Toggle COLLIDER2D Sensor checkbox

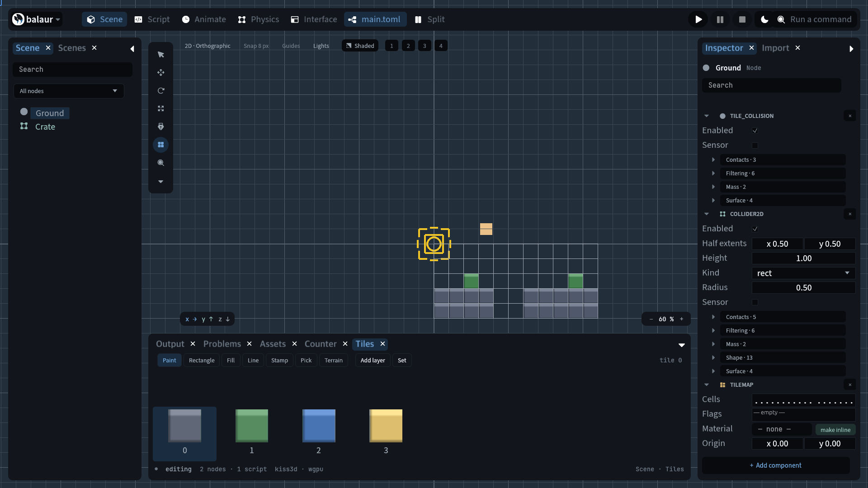point(755,302)
